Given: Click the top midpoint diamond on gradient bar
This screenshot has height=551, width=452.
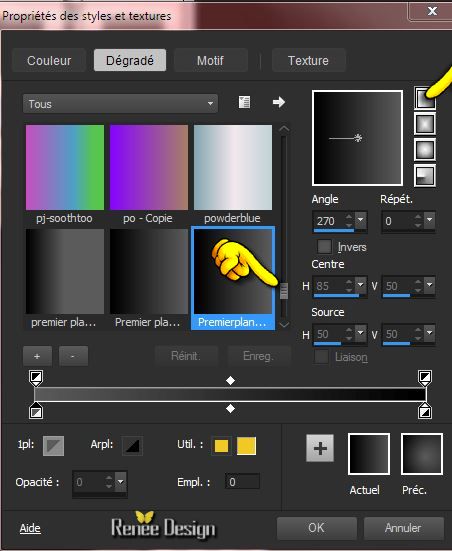Looking at the screenshot, I should click(231, 380).
